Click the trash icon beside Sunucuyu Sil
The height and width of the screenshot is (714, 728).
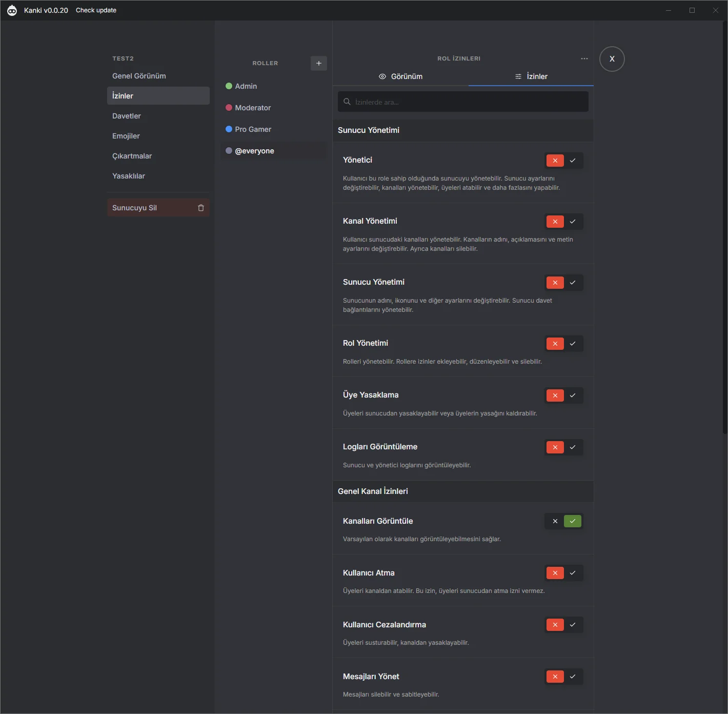[x=201, y=208]
